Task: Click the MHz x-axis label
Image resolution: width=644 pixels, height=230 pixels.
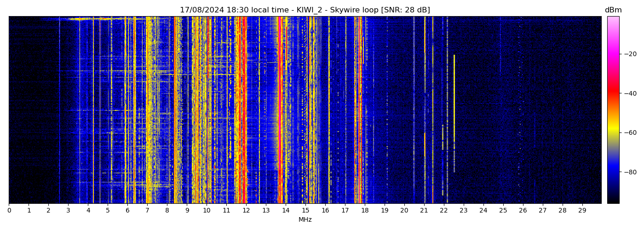Action: click(x=305, y=220)
